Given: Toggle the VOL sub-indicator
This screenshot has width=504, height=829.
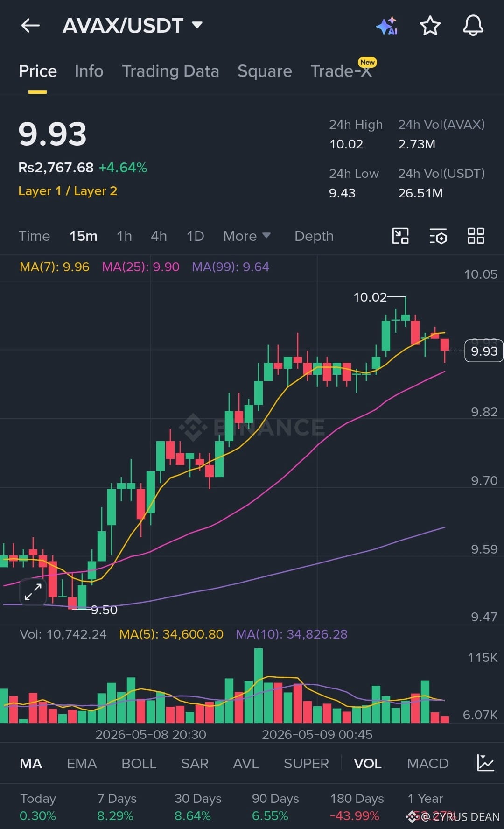Looking at the screenshot, I should pyautogui.click(x=368, y=764).
